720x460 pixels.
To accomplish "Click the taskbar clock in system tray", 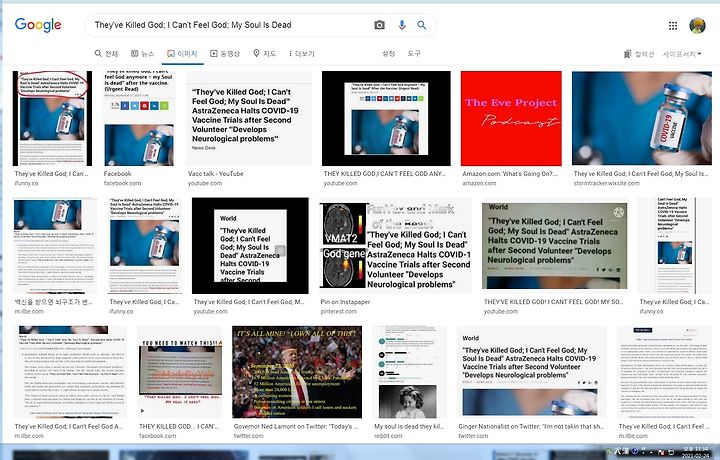I will tap(698, 452).
